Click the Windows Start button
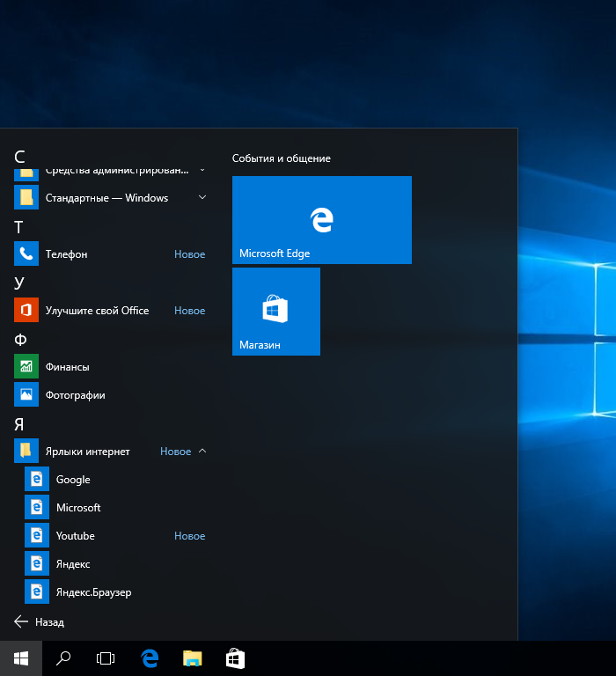 (x=21, y=658)
